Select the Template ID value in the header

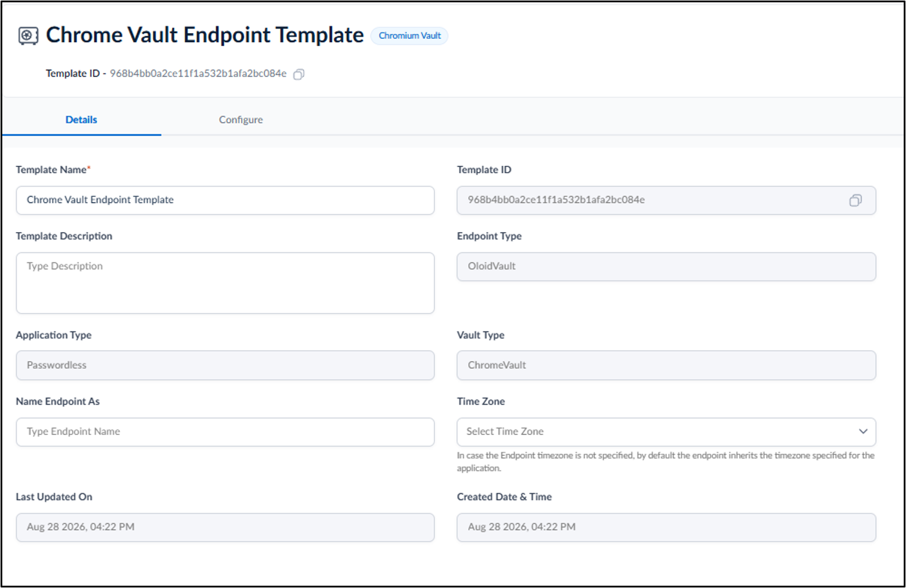(198, 74)
